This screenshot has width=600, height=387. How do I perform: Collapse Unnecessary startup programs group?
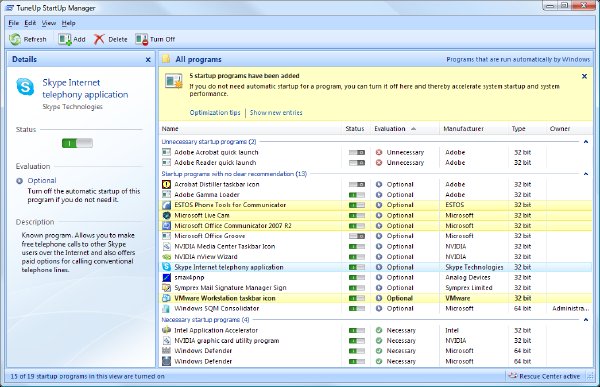click(585, 142)
